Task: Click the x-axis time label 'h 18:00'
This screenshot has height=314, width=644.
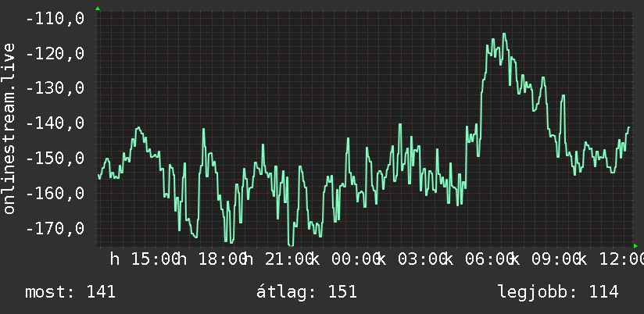Action: coord(212,259)
